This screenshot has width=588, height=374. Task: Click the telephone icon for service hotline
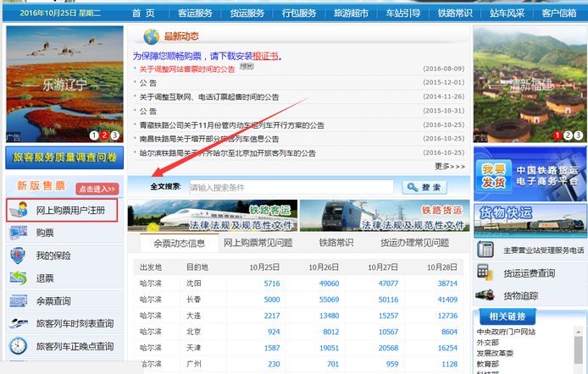pyautogui.click(x=485, y=250)
